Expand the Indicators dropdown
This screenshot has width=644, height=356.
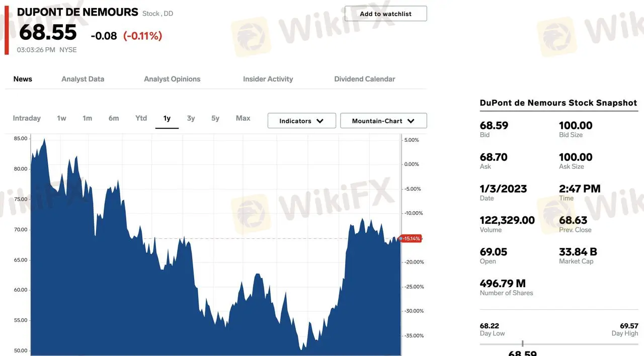[x=301, y=121]
